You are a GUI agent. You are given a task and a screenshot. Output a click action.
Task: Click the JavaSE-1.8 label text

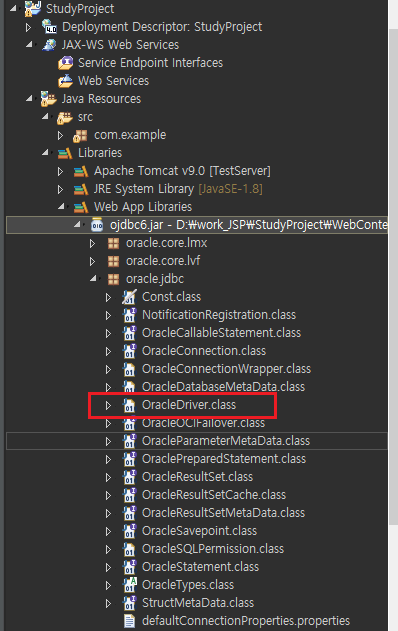pyautogui.click(x=230, y=189)
